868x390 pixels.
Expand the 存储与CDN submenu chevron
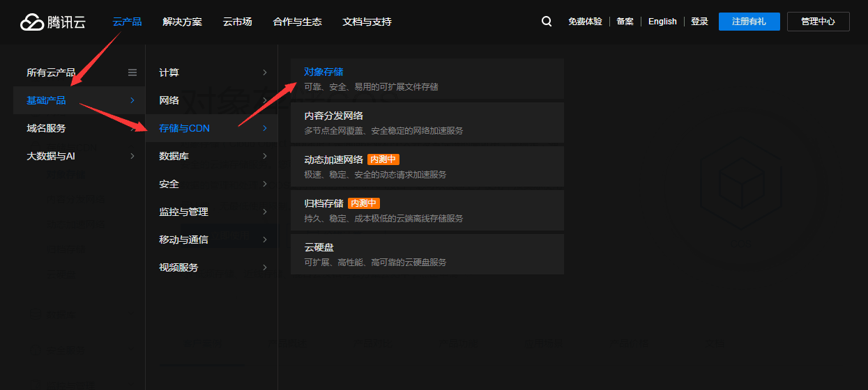click(265, 128)
